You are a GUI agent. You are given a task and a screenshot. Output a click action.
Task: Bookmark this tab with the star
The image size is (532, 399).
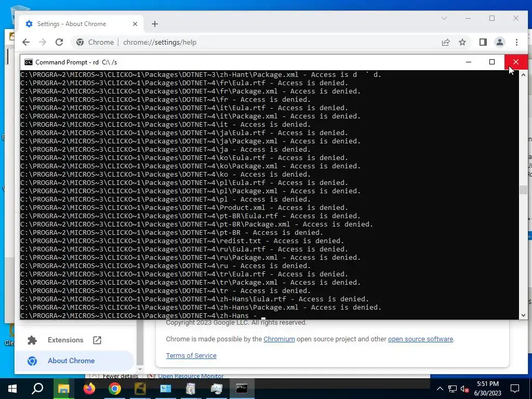coord(462,42)
